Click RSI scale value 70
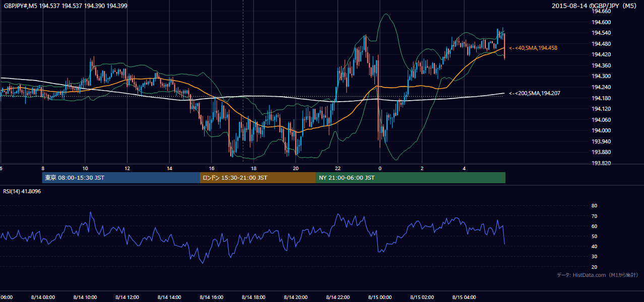The width and height of the screenshot is (644, 302). click(594, 216)
